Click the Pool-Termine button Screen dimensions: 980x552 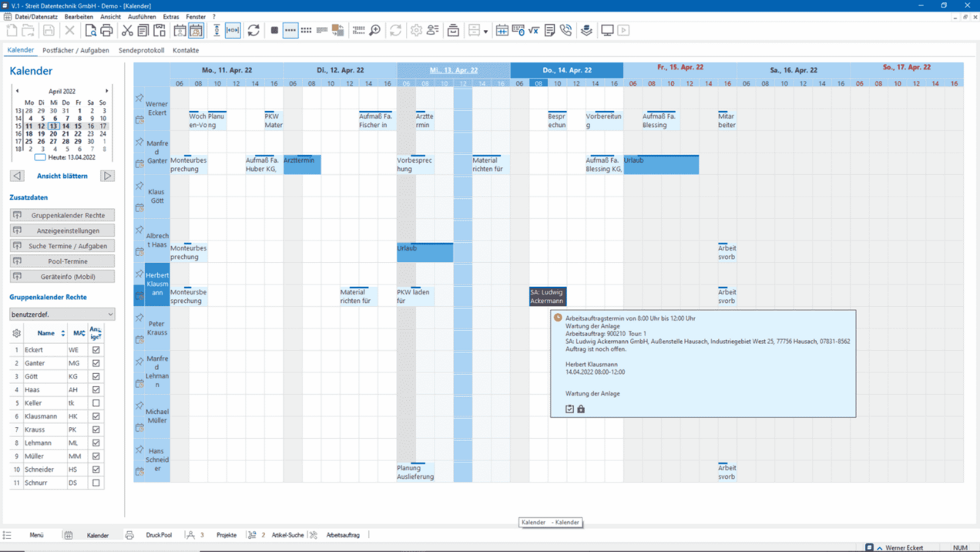(62, 261)
